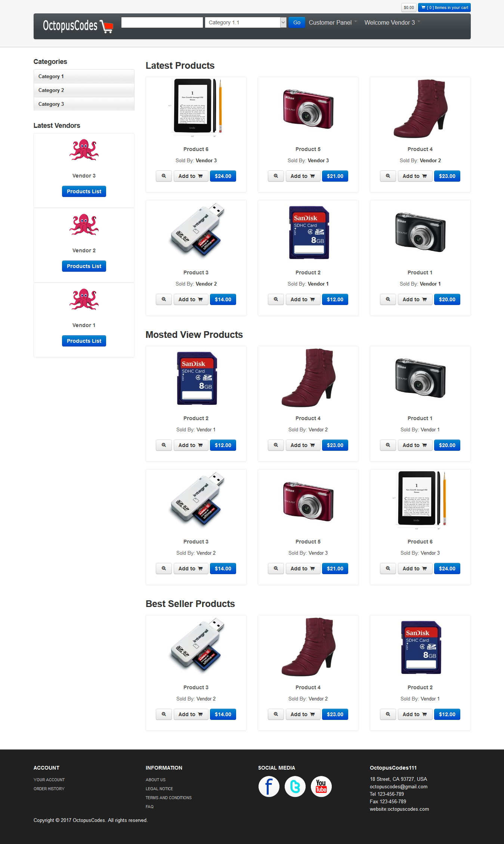The width and height of the screenshot is (504, 844).
Task: Add Product 4 to cart in Latest Products
Action: [x=415, y=176]
